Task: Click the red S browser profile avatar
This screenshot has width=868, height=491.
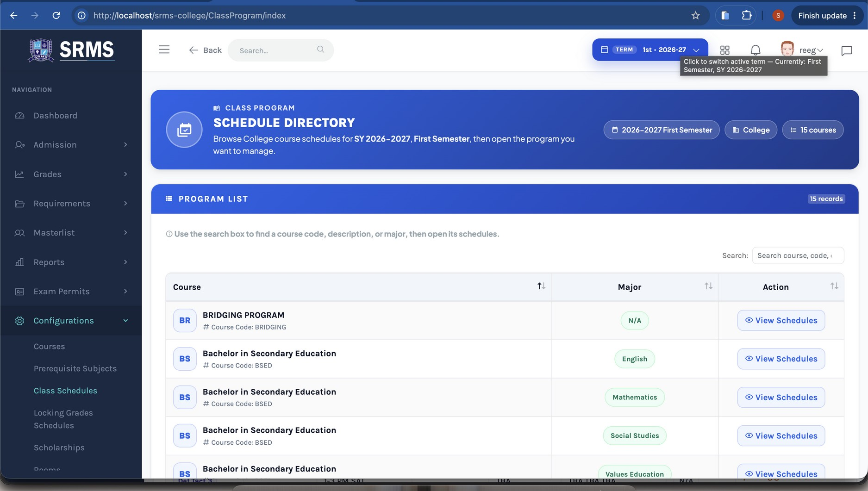Action: pos(778,15)
